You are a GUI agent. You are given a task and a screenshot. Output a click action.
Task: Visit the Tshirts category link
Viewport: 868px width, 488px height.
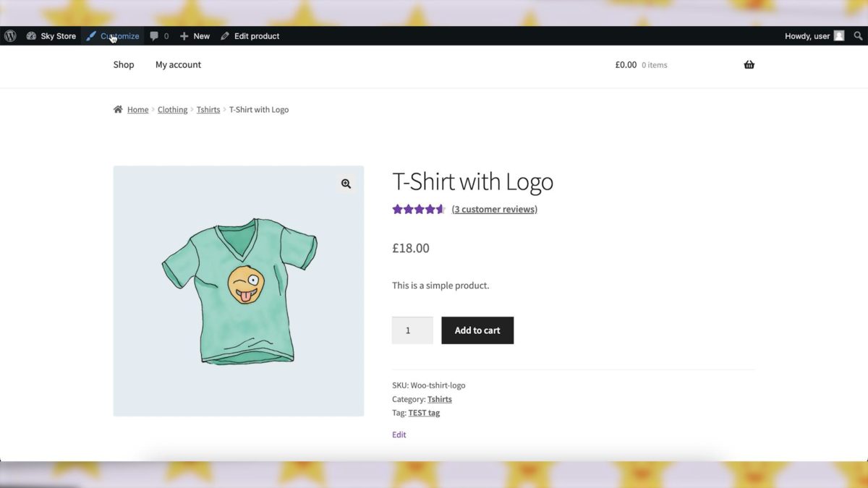coord(439,398)
